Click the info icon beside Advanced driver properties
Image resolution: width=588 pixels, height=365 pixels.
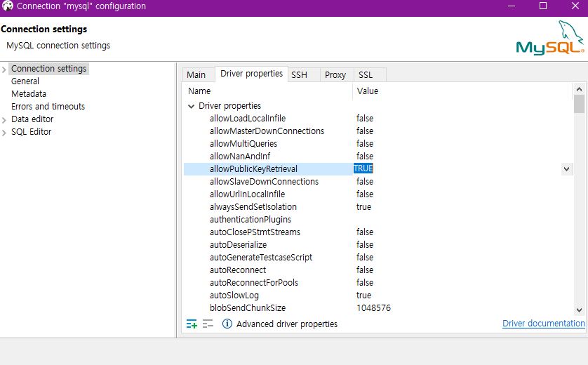pyautogui.click(x=227, y=324)
